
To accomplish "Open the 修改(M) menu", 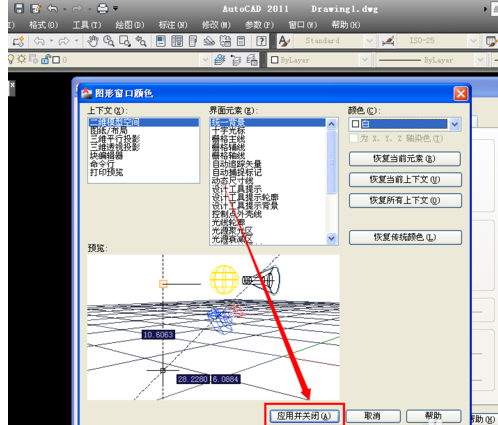I will [x=216, y=25].
